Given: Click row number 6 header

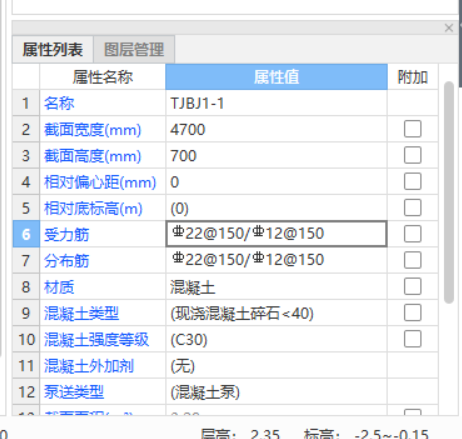Looking at the screenshot, I should 26,234.
